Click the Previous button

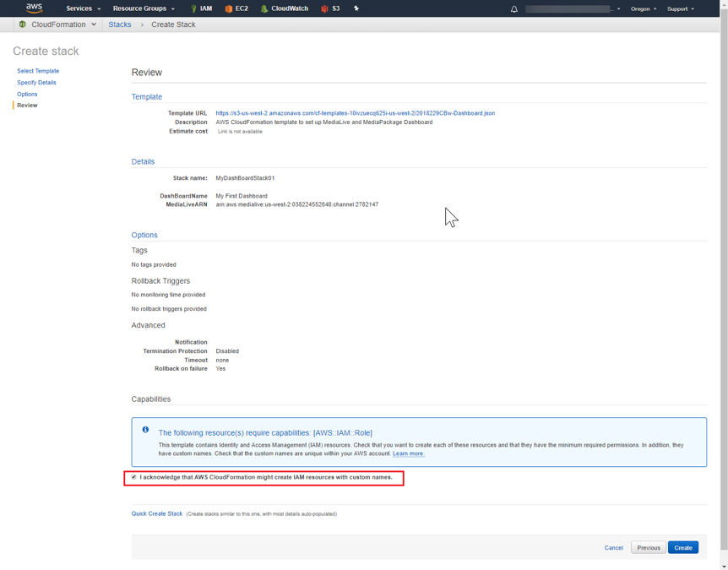coord(649,548)
